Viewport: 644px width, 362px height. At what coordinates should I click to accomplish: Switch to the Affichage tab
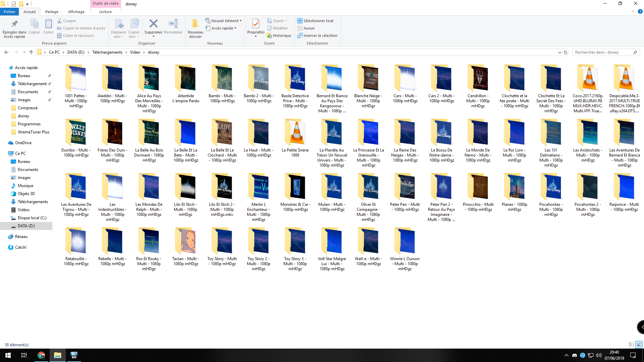tap(76, 12)
